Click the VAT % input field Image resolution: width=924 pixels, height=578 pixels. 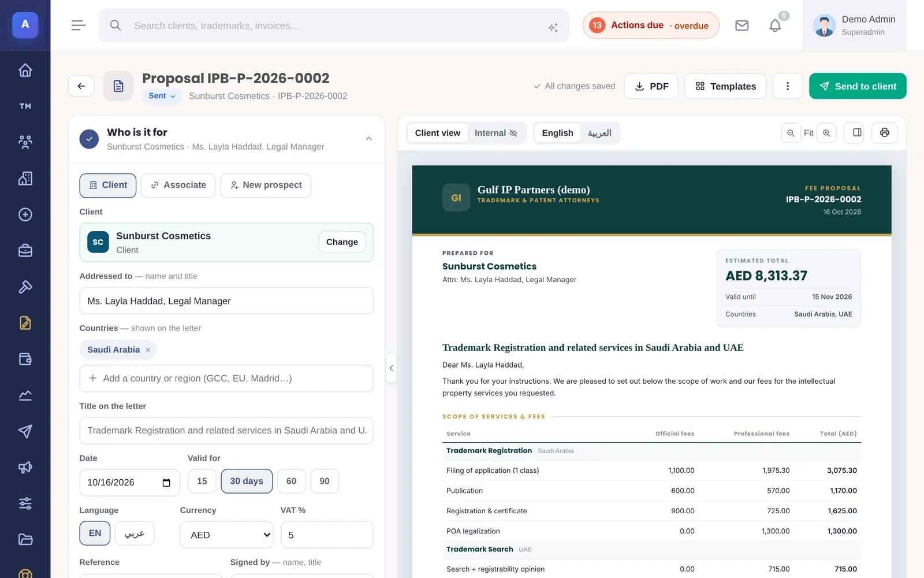327,535
